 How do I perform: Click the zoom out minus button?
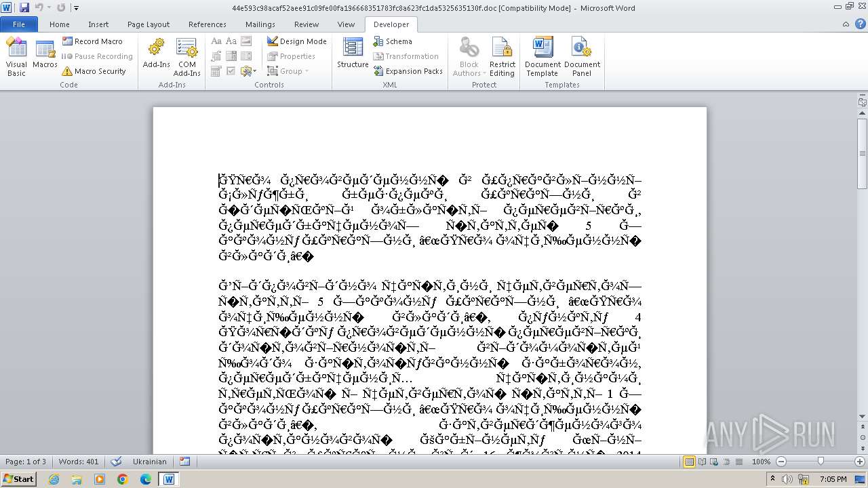(x=781, y=462)
